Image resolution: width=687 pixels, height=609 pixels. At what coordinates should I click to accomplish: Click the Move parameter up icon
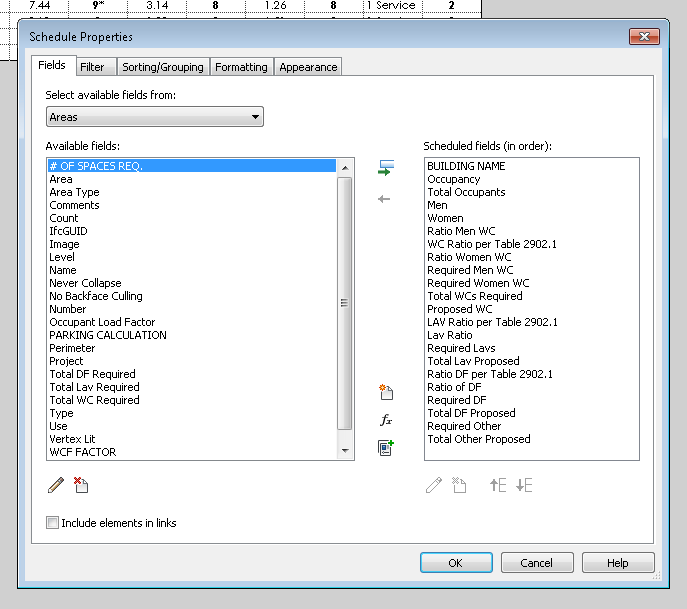[x=498, y=485]
